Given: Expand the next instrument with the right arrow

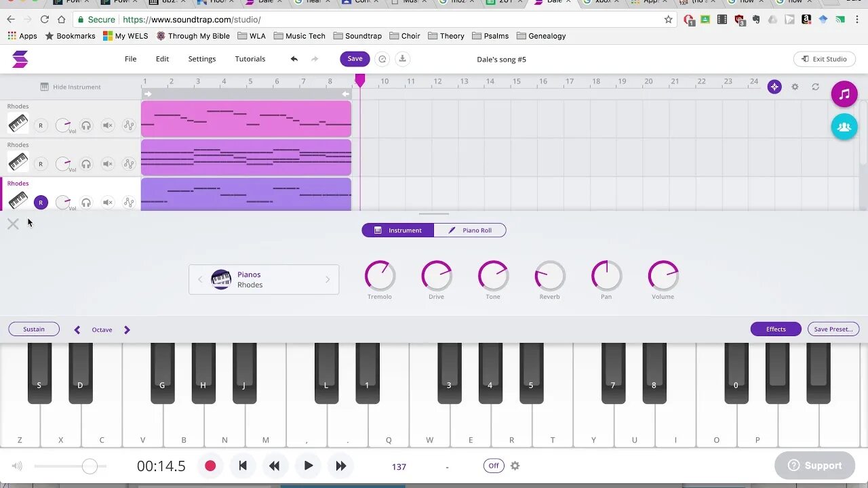Looking at the screenshot, I should (328, 279).
